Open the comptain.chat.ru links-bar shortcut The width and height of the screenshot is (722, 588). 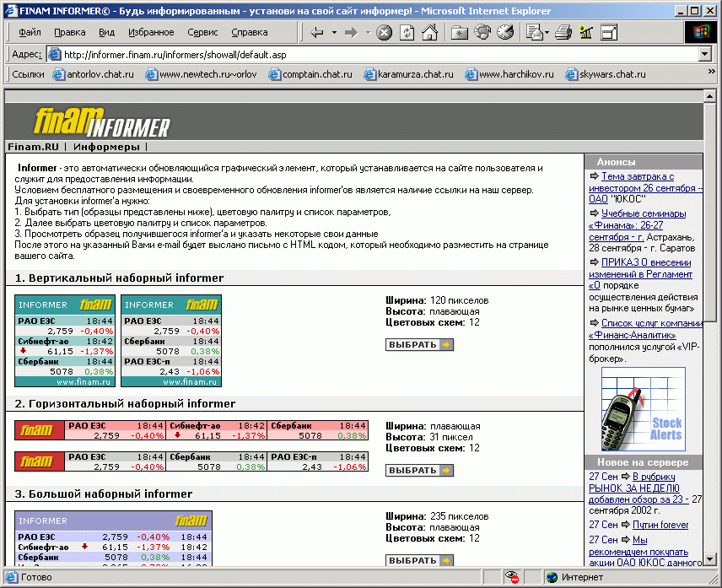click(310, 74)
